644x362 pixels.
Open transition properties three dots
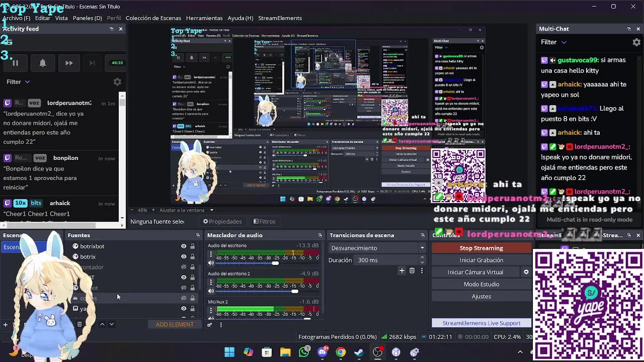[x=422, y=271]
